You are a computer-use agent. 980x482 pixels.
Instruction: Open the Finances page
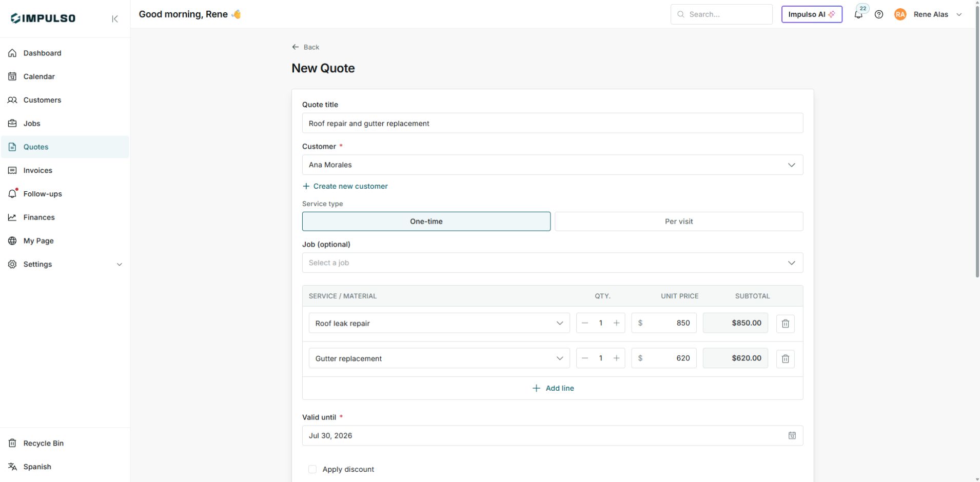coord(65,217)
